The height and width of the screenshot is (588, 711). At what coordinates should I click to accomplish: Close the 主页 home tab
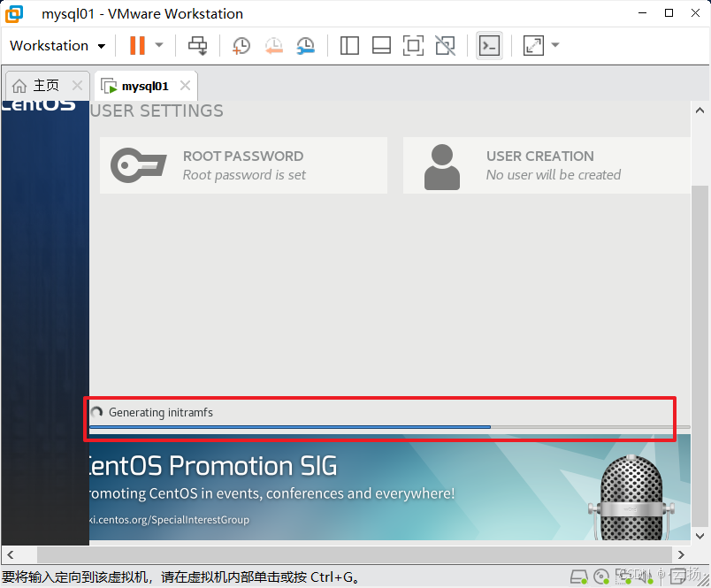78,85
